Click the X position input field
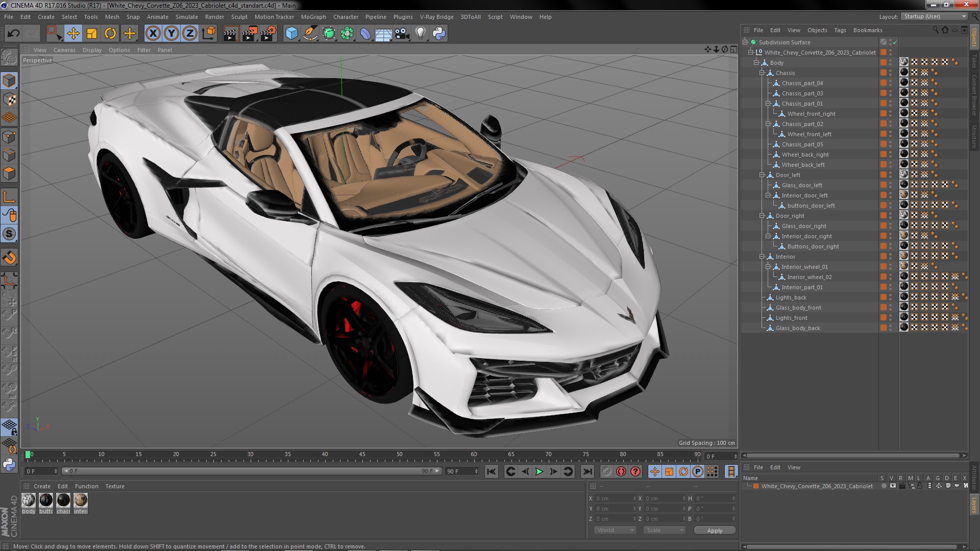Image resolution: width=980 pixels, height=551 pixels. pyautogui.click(x=615, y=498)
